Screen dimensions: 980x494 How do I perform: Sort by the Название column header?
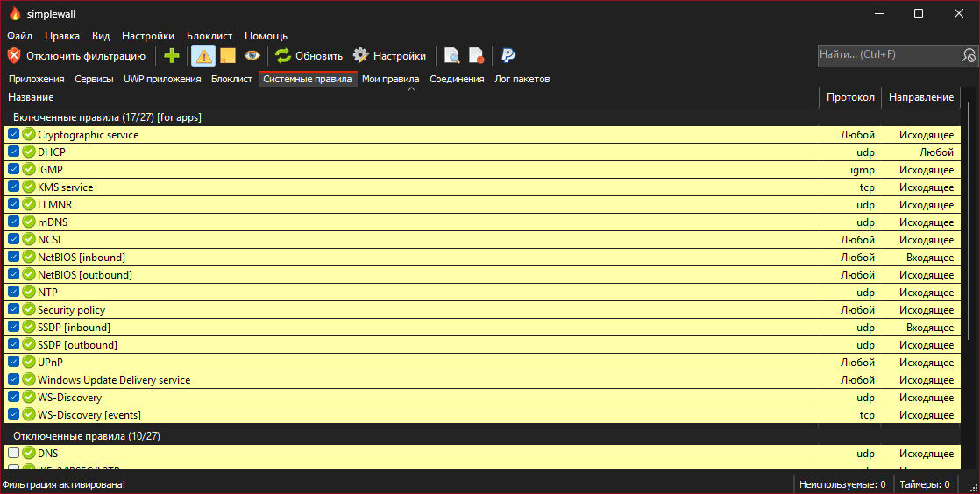412,97
